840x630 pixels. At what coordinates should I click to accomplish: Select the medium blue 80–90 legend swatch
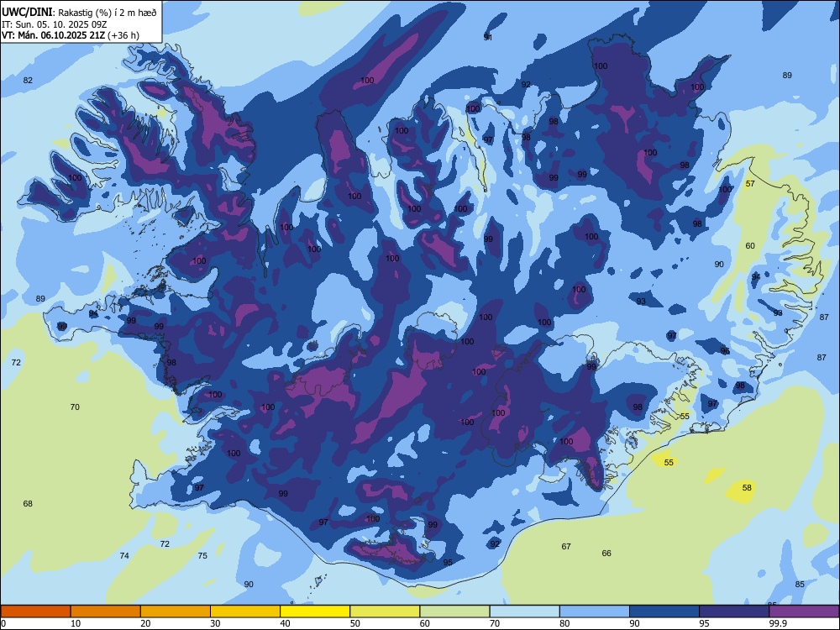[x=595, y=612]
